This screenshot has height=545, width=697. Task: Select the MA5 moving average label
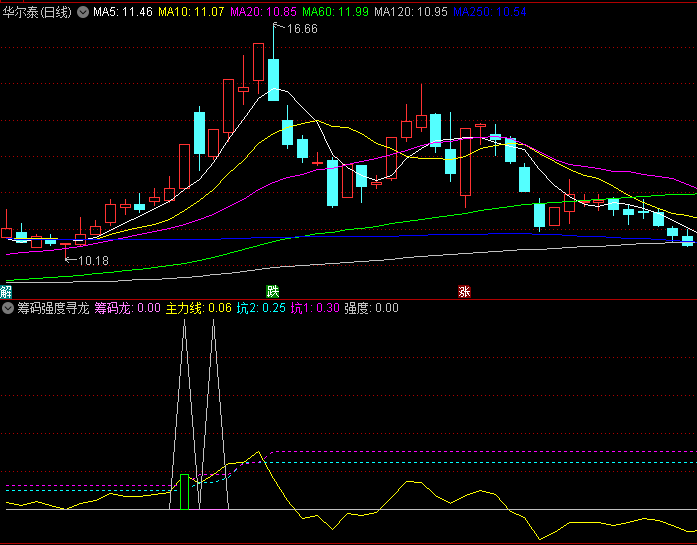point(123,12)
